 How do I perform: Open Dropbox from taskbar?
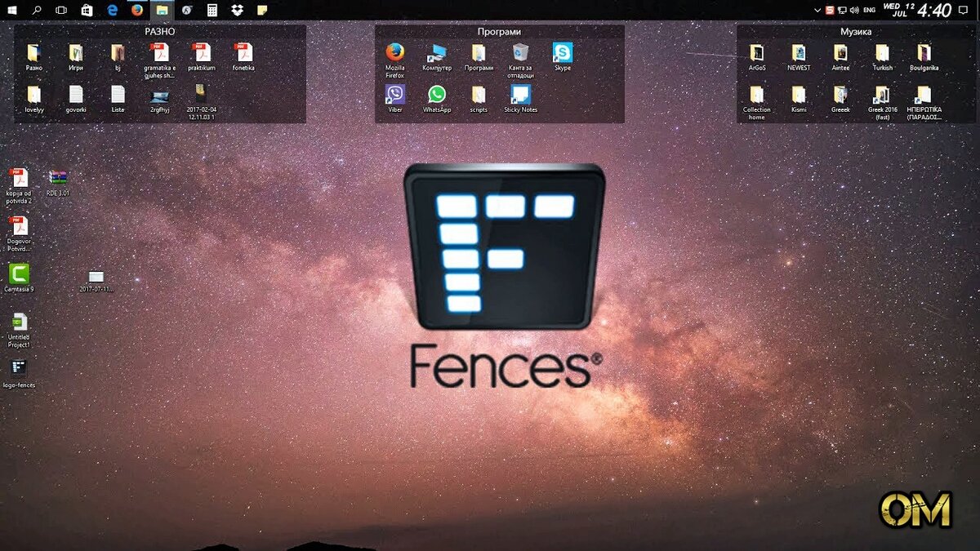[237, 10]
